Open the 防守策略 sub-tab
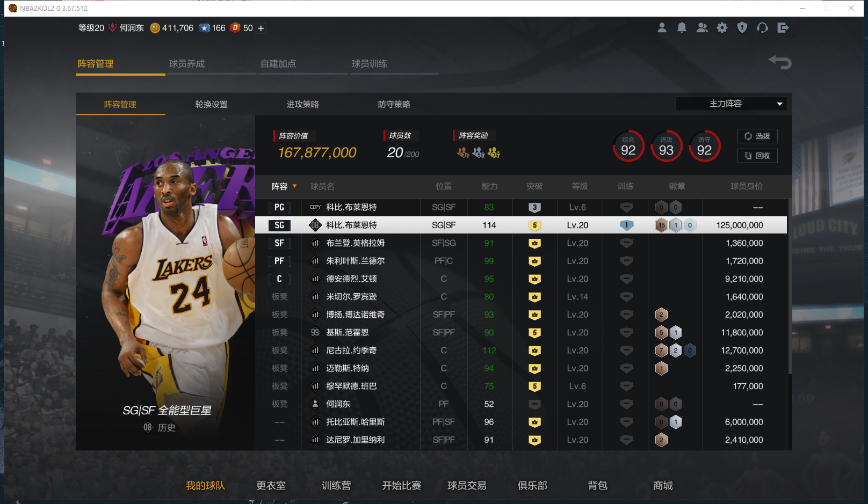868x504 pixels. (394, 104)
